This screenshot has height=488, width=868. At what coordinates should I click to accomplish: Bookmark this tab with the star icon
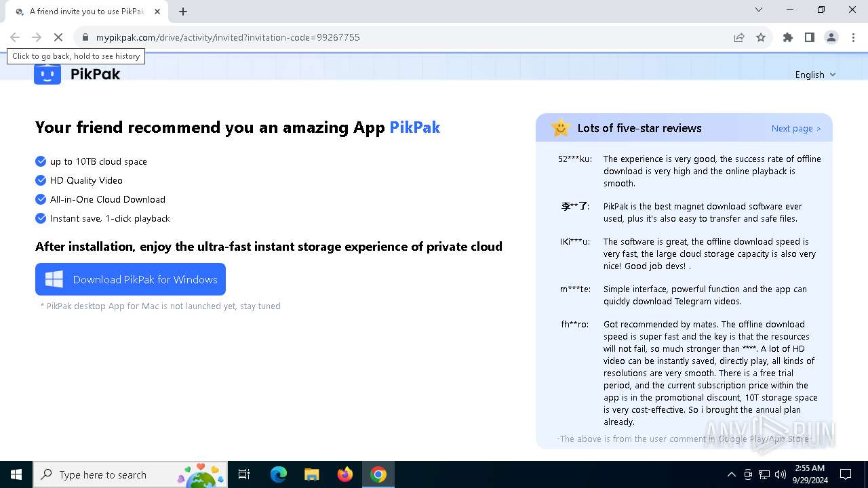pyautogui.click(x=761, y=37)
